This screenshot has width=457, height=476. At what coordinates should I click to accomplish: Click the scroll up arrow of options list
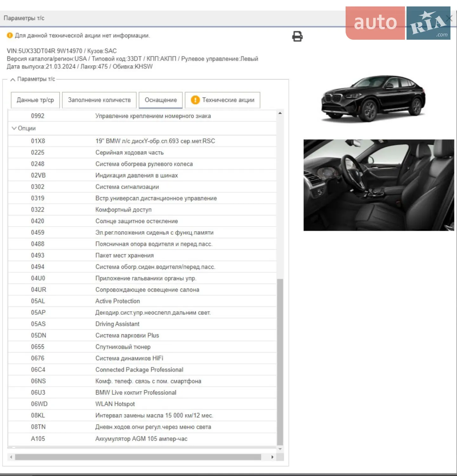pyautogui.click(x=280, y=113)
